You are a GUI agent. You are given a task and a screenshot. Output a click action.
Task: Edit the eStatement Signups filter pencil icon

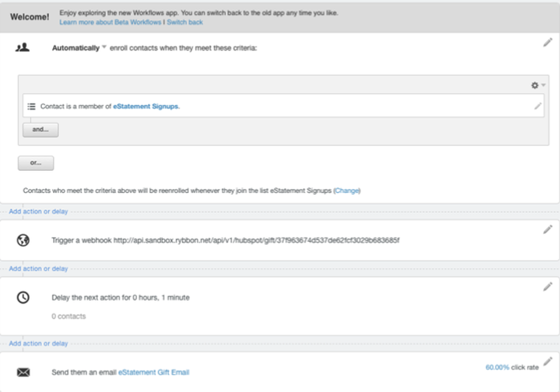(538, 106)
